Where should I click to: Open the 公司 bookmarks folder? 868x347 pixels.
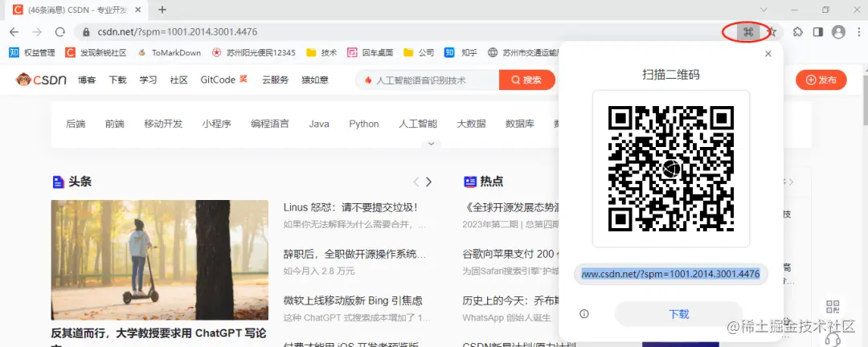[x=419, y=52]
